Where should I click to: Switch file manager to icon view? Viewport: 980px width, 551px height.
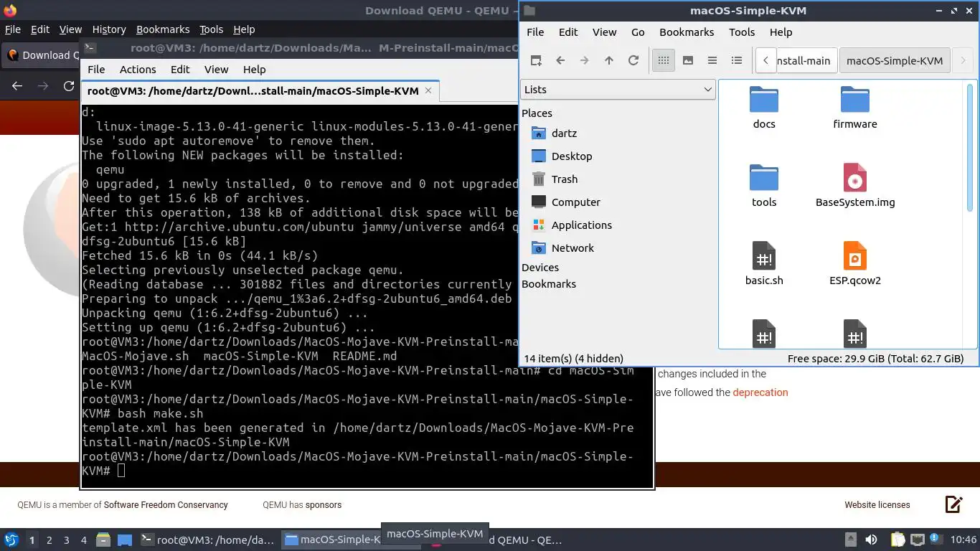pyautogui.click(x=664, y=60)
